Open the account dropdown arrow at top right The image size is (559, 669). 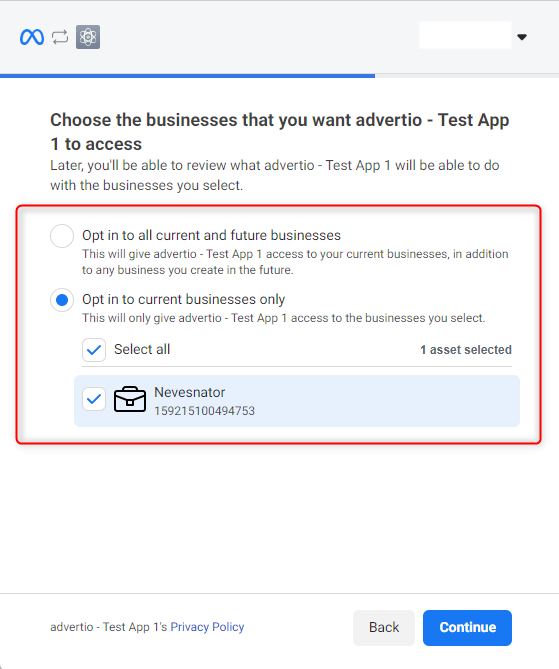(521, 37)
